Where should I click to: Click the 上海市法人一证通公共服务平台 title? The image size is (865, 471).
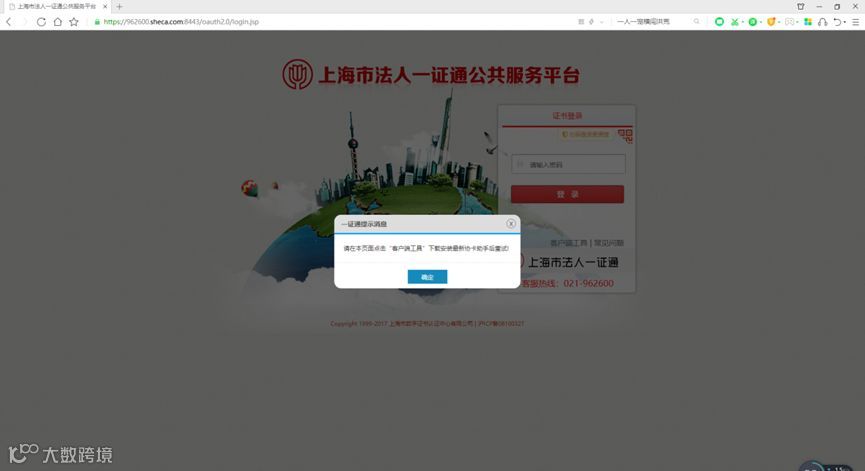(x=449, y=75)
